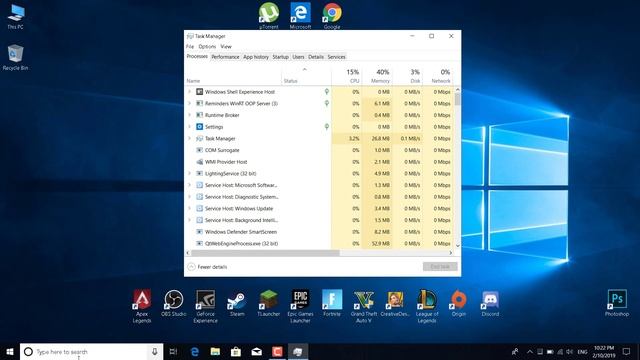Click the horizontal scrollbar right arrow
The image size is (640, 360).
[451, 253]
